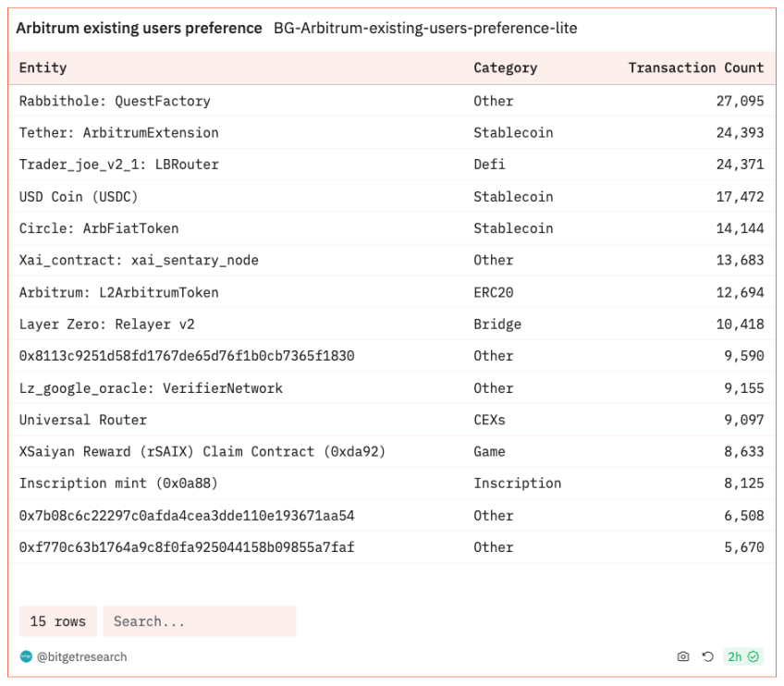Click the green checkmark status icon
The image size is (784, 686).
tap(754, 656)
